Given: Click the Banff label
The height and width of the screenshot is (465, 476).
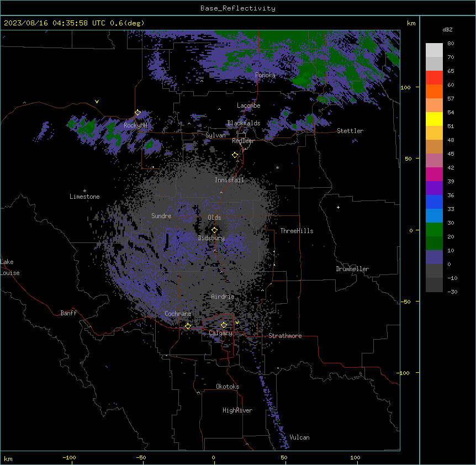Looking at the screenshot, I should (x=68, y=313).
